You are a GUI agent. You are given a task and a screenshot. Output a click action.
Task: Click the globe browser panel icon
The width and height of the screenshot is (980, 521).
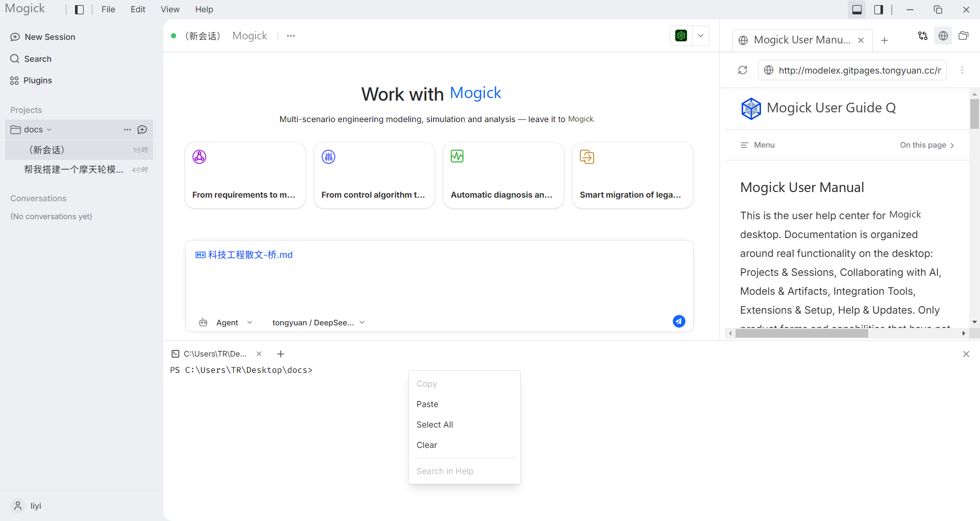pyautogui.click(x=943, y=36)
